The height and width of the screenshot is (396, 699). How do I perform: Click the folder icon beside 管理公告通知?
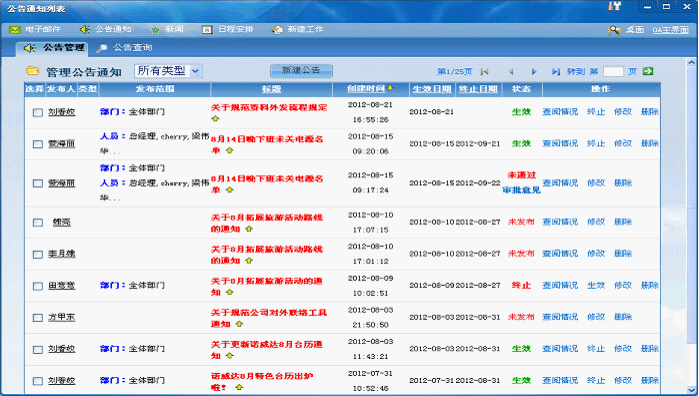pyautogui.click(x=33, y=70)
